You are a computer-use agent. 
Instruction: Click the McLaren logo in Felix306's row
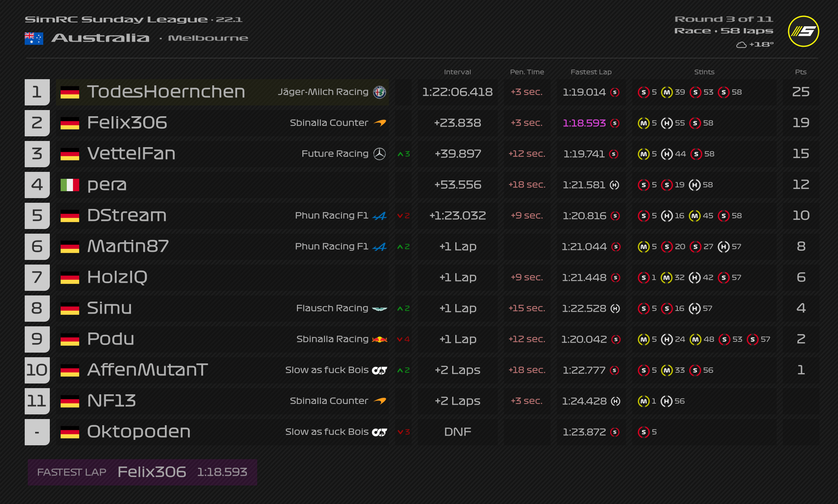pos(380,123)
